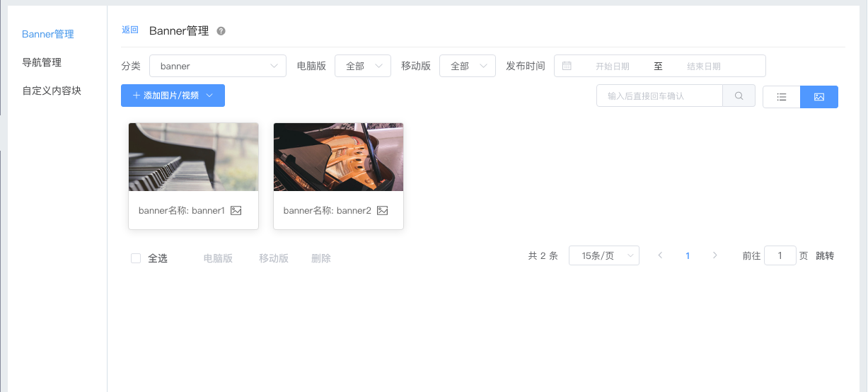Open the 分类 banner dropdown
The width and height of the screenshot is (868, 392).
pos(218,66)
